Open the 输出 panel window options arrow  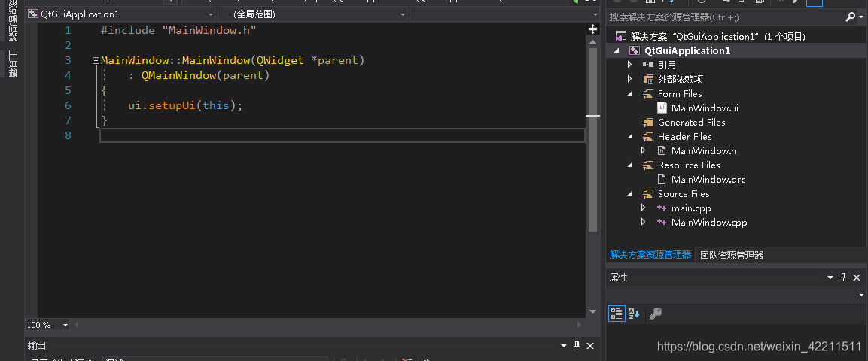point(564,346)
